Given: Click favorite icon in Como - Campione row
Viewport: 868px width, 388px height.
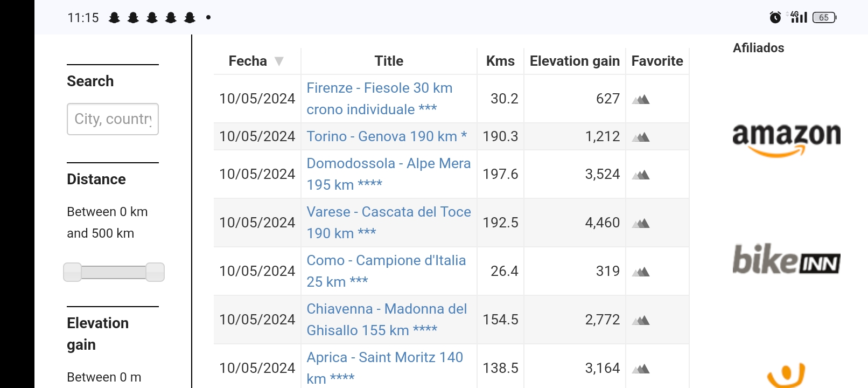Looking at the screenshot, I should (641, 272).
